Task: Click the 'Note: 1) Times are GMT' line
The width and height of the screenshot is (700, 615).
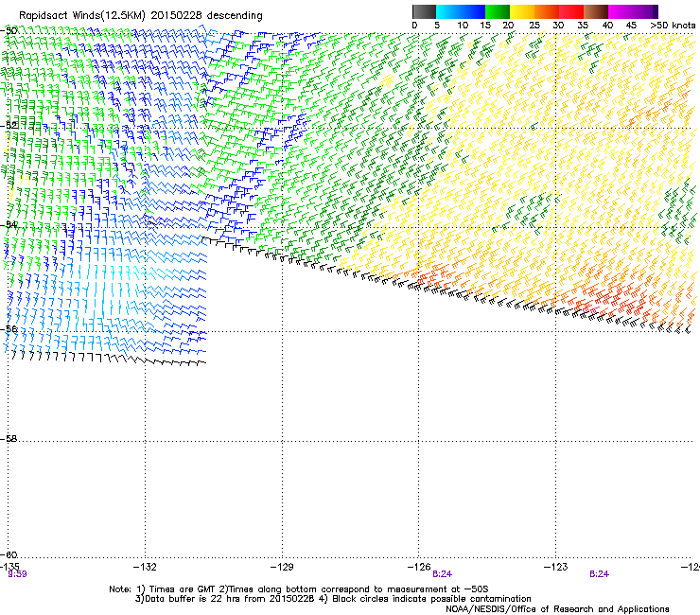Action: (299, 589)
